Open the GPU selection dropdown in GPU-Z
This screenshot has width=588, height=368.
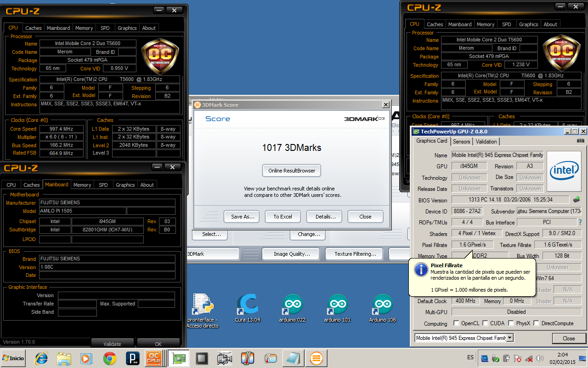pyautogui.click(x=509, y=338)
